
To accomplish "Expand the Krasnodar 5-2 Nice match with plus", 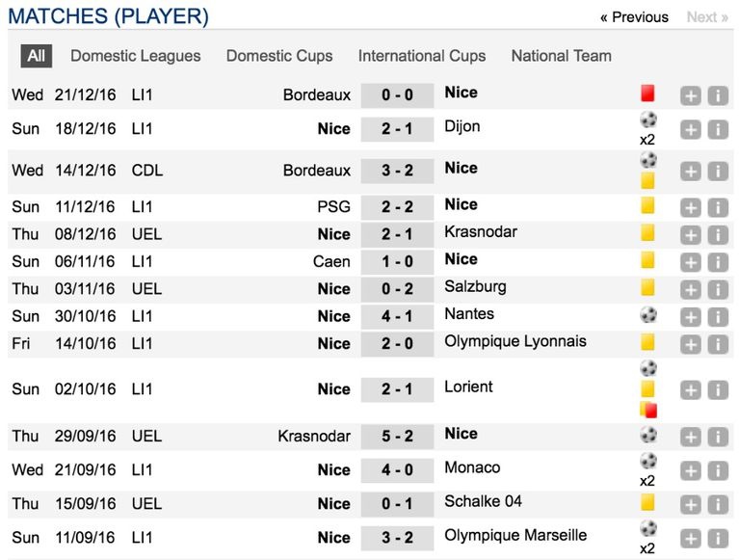I will [690, 437].
